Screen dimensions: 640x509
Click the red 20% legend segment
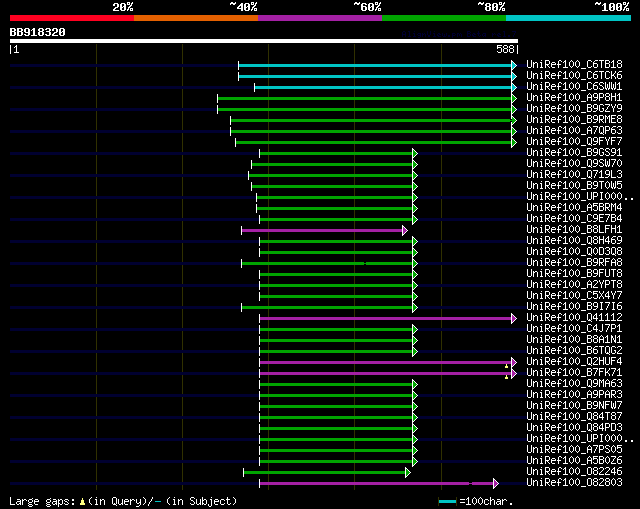[x=72, y=18]
